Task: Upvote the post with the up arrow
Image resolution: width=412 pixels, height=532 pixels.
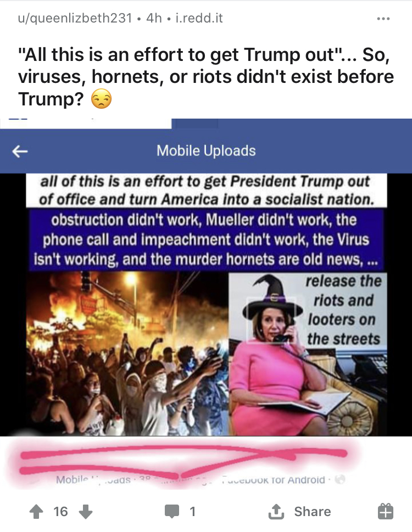Action: pos(36,511)
